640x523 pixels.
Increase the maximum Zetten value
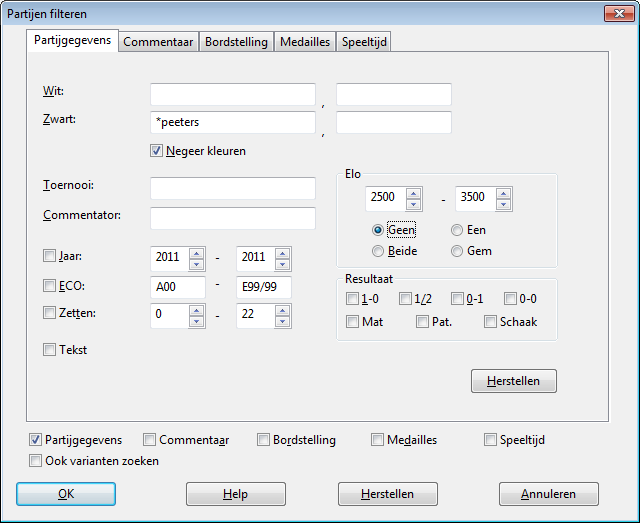pos(283,311)
